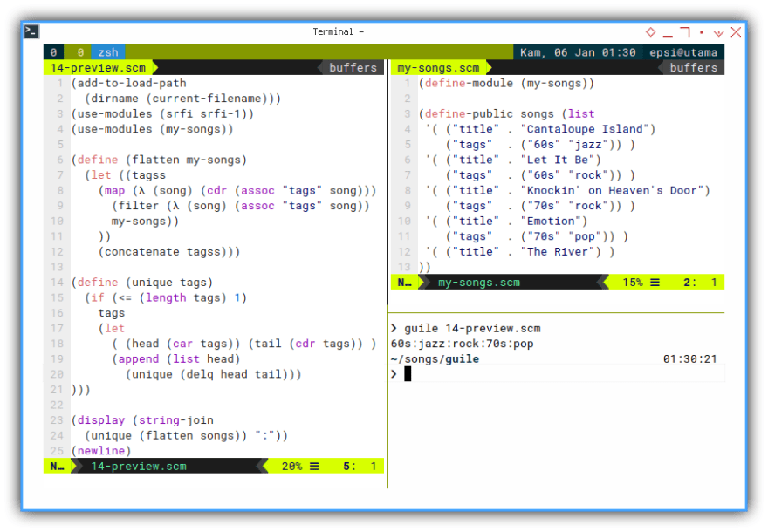Click the 20% position indicator

tap(291, 467)
